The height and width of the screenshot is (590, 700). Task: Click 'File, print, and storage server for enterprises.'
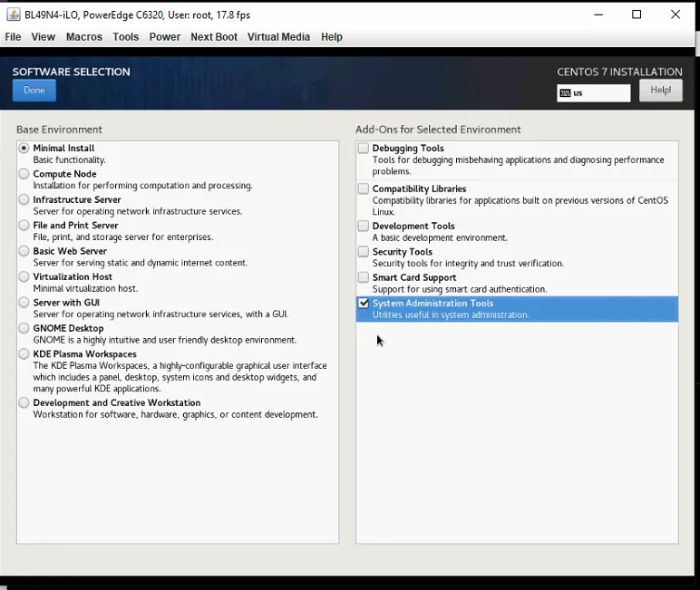[123, 237]
